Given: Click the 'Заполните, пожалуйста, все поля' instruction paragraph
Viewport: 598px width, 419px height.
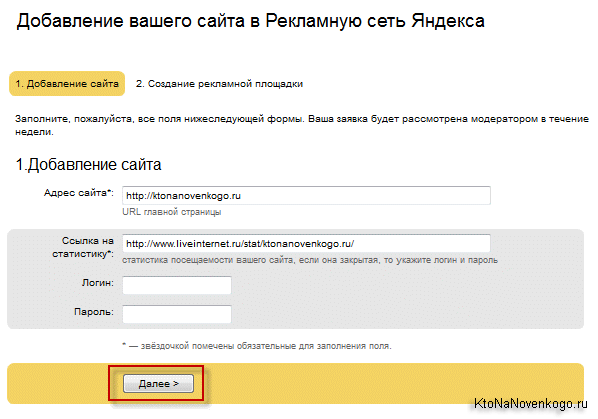Looking at the screenshot, I should click(302, 125).
